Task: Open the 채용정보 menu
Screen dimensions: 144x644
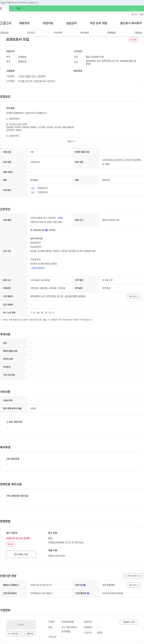Action: pos(24,23)
